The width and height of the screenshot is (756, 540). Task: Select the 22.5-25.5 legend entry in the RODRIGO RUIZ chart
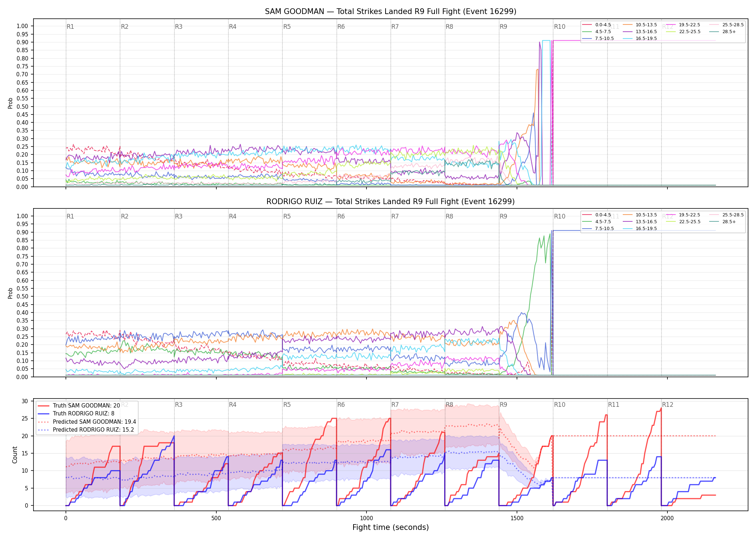pos(683,222)
